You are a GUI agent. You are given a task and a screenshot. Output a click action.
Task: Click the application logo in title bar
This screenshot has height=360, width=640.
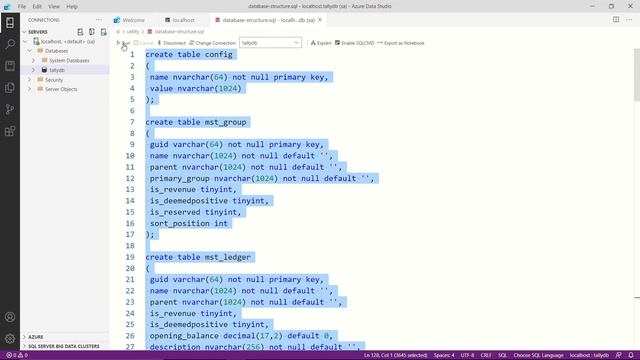7,7
